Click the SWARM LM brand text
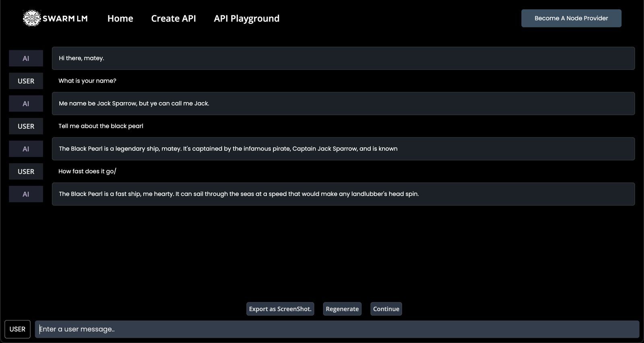Screen dimensions: 644x343 pos(65,19)
